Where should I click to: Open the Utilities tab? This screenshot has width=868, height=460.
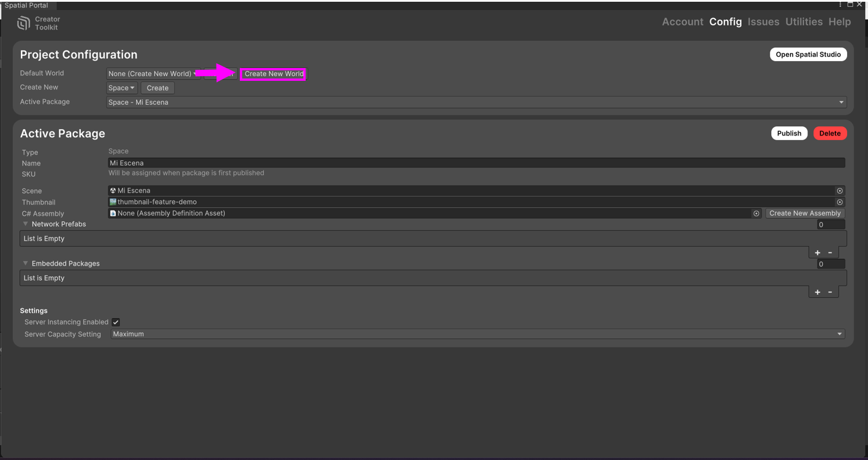[804, 22]
